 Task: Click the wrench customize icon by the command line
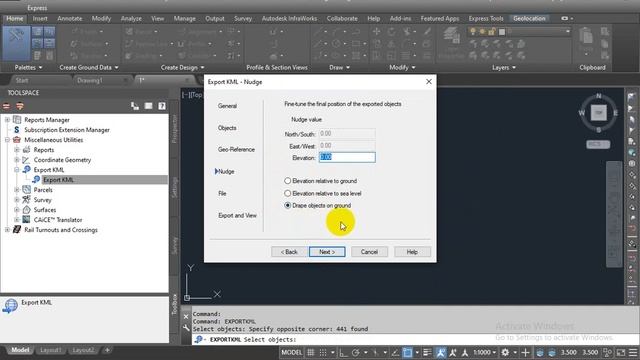186,328
